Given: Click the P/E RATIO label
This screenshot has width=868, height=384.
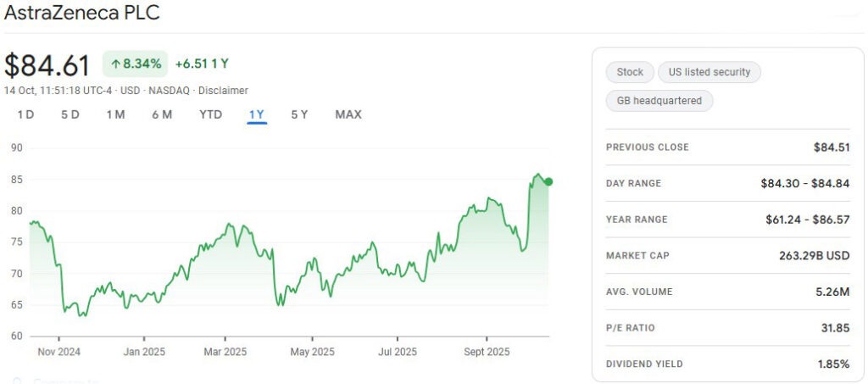Looking at the screenshot, I should pos(630,327).
